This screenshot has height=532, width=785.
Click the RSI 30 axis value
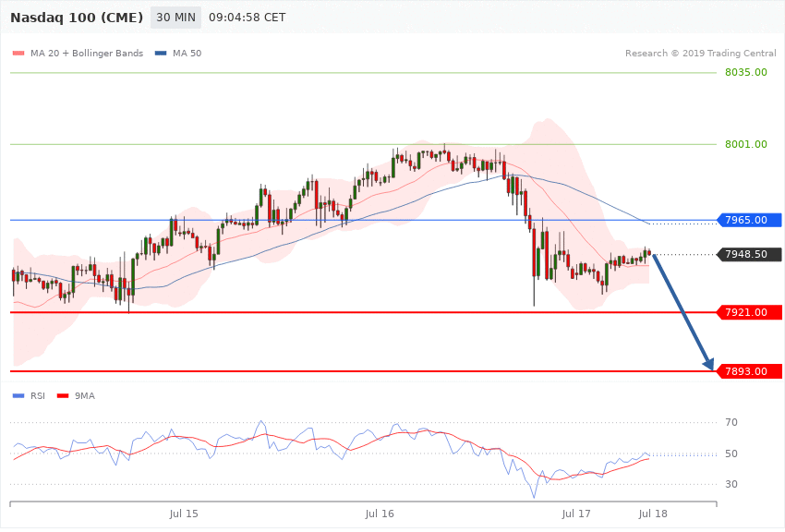click(731, 484)
